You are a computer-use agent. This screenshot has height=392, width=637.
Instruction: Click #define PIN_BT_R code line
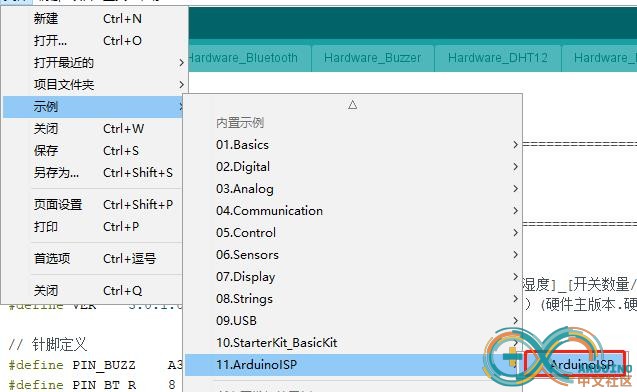coord(92,384)
